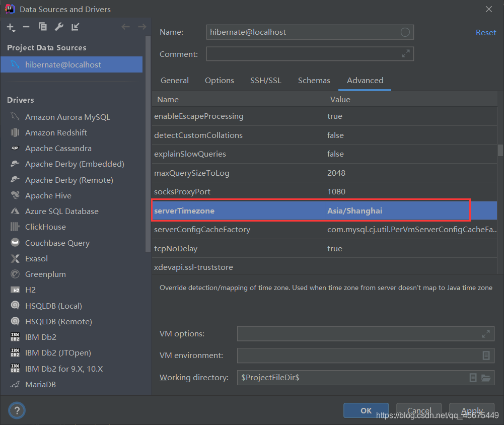Confirm settings with OK
This screenshot has width=504, height=425.
pyautogui.click(x=366, y=410)
